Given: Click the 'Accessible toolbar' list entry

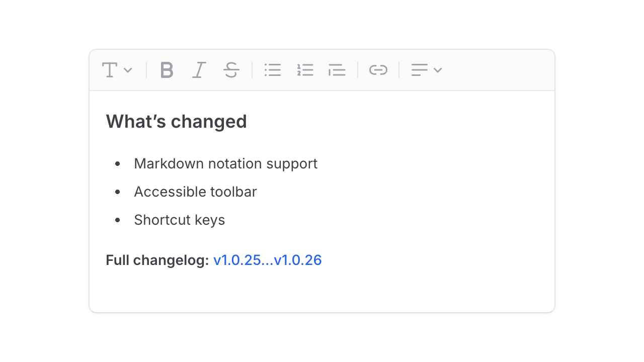Looking at the screenshot, I should [195, 192].
